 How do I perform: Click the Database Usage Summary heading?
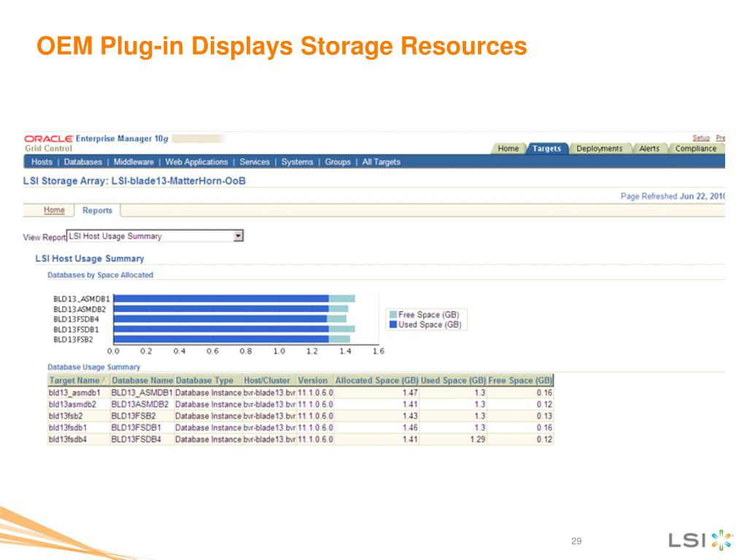pos(94,367)
